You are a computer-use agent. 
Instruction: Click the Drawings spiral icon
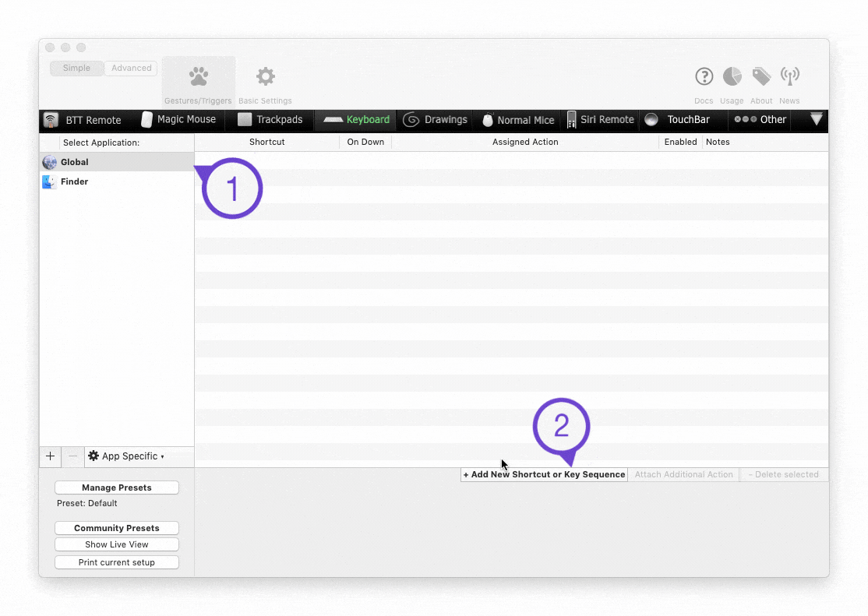[411, 120]
